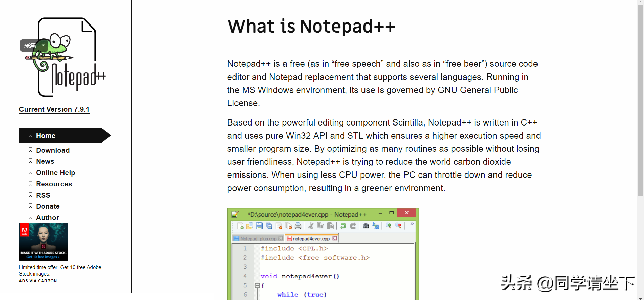Image resolution: width=644 pixels, height=300 pixels.
Task: Click the Zoom Out magnifier icon
Action: pos(398,226)
